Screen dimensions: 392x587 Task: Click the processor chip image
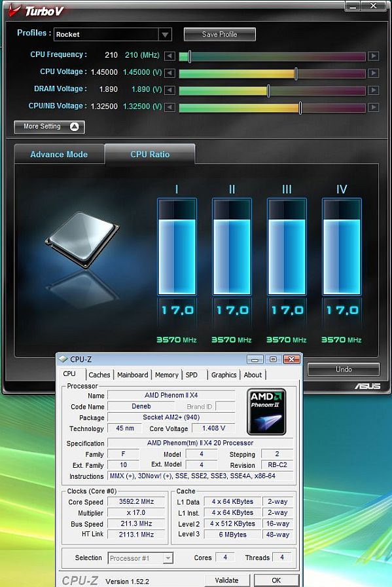click(82, 239)
